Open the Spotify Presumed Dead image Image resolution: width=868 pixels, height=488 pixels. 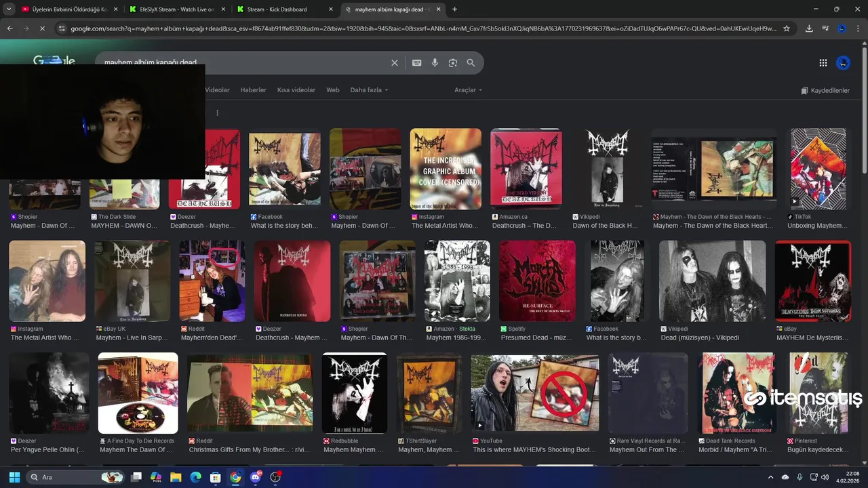[x=537, y=281]
